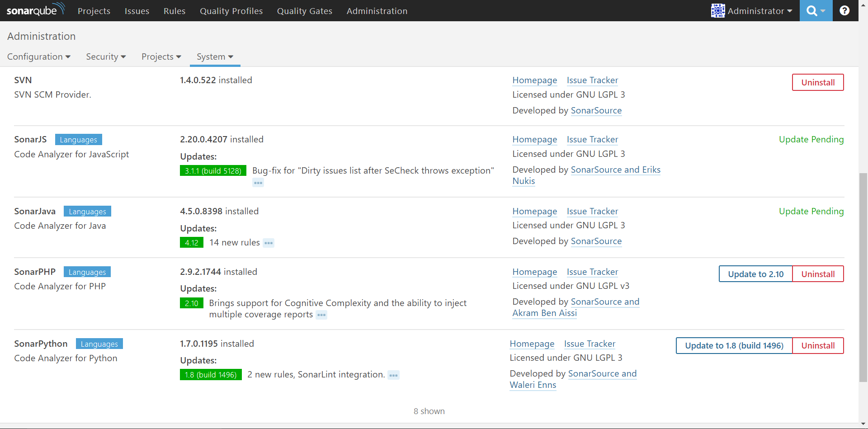
Task: Open SonarPHP Issue Tracker link
Action: (592, 272)
